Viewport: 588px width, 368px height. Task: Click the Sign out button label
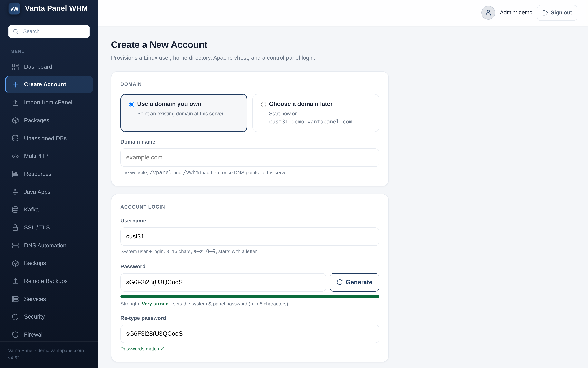click(x=561, y=13)
